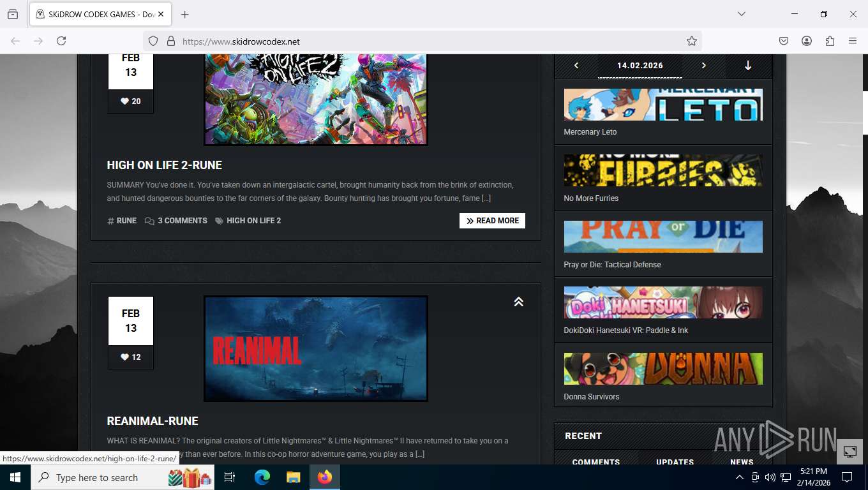
Task: Open a new browser tab
Action: pyautogui.click(x=184, y=14)
